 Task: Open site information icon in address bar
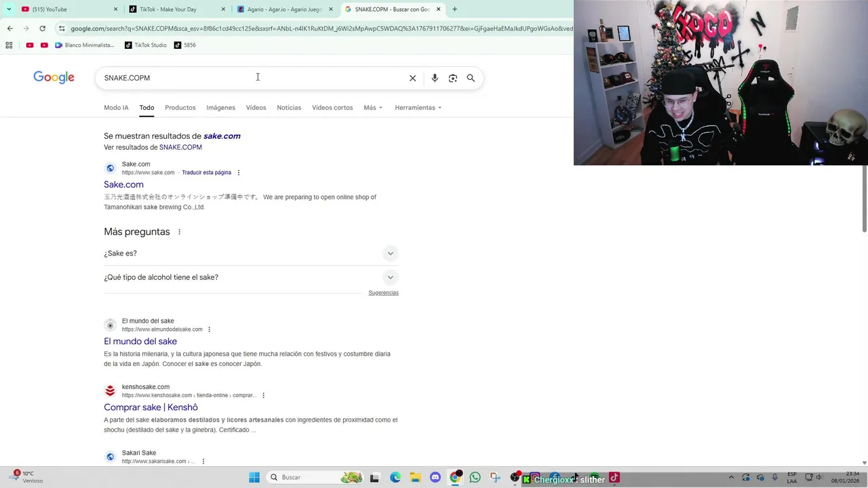pos(62,28)
